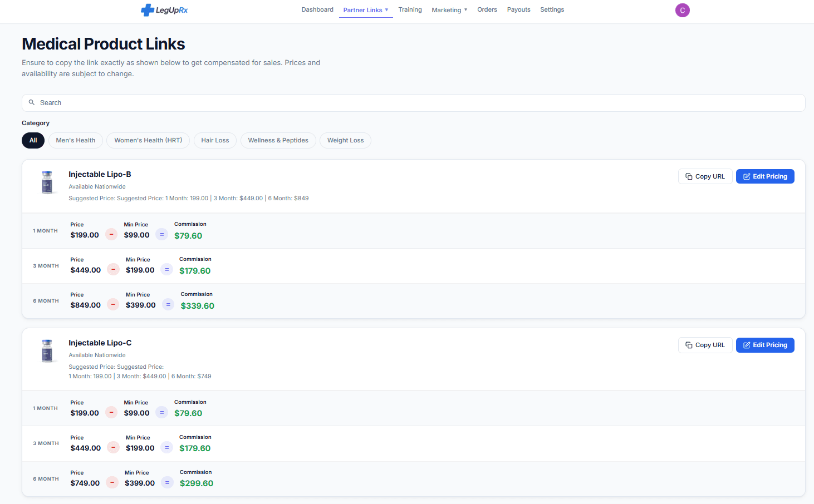
Task: Toggle the Hair Loss category filter
Action: pos(215,140)
